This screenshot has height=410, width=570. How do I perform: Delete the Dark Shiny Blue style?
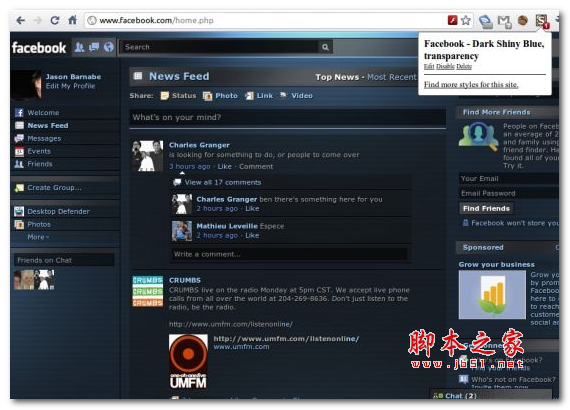click(x=464, y=67)
